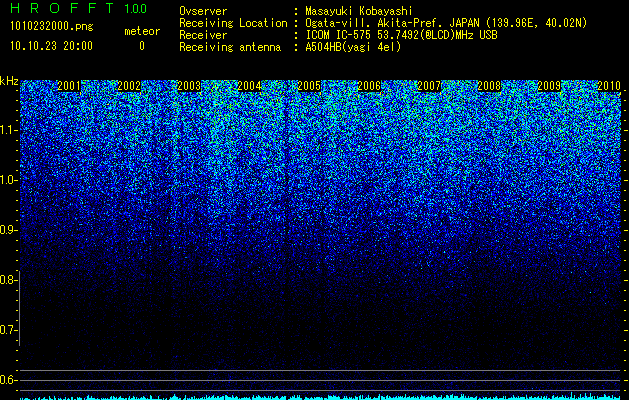Click the meteor count value 0
This screenshot has height=400, width=629.
coord(142,46)
